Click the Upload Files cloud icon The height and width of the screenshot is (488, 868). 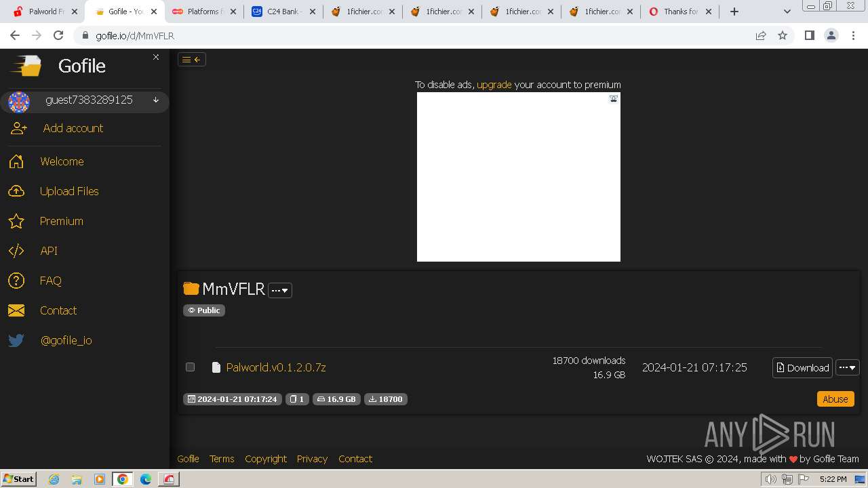16,191
